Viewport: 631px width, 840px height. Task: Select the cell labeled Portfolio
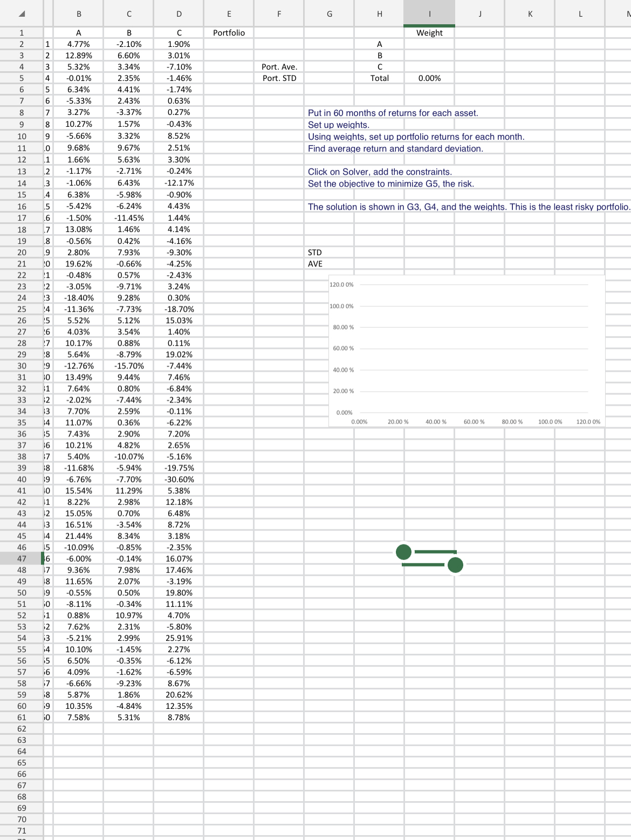coord(229,32)
